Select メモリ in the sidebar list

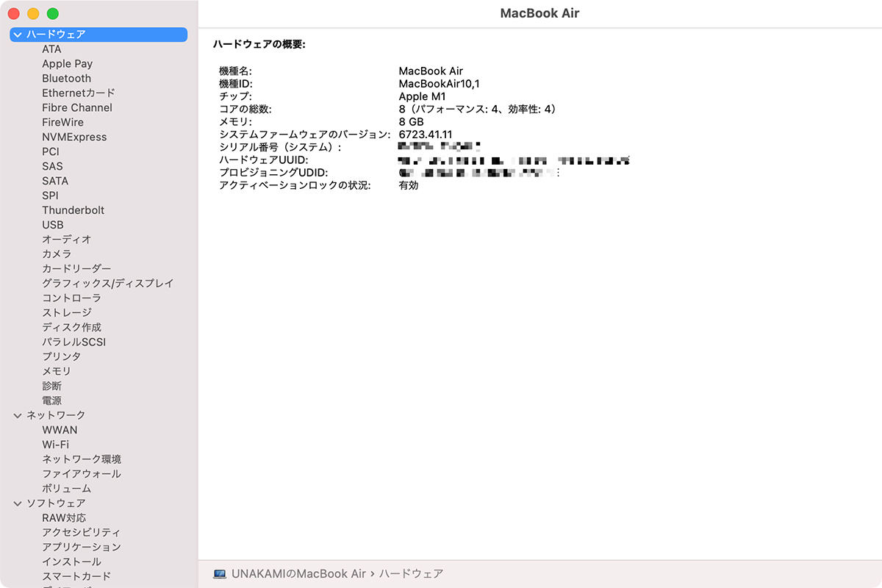tap(57, 371)
